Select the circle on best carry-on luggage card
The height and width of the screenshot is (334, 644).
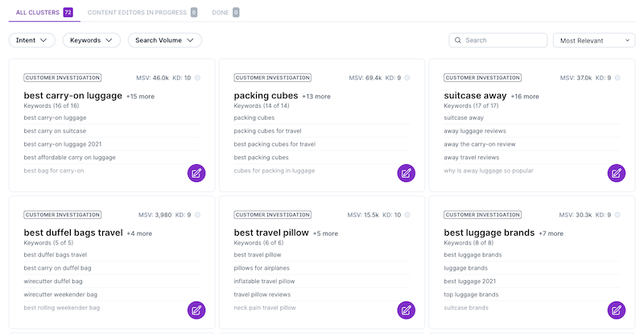point(197,77)
